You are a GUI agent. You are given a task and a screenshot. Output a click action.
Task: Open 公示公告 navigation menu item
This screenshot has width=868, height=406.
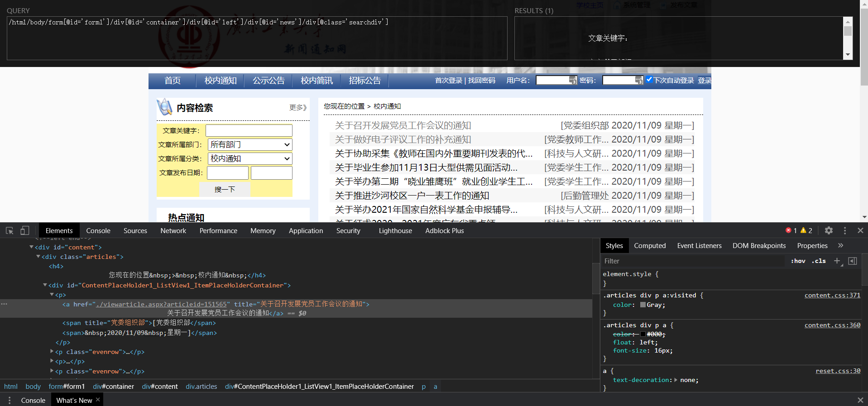pos(269,81)
